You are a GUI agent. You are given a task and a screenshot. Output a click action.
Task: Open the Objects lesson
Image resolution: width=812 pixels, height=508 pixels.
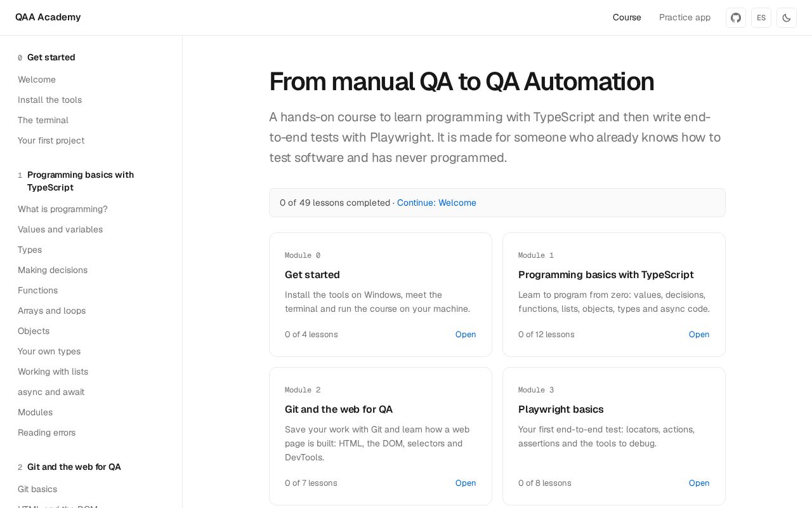click(34, 331)
